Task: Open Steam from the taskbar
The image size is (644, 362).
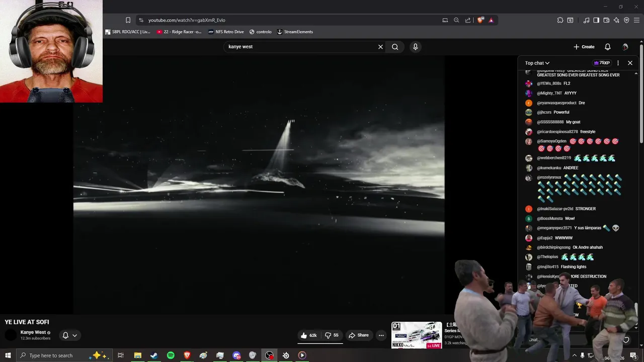Action: pos(154,355)
